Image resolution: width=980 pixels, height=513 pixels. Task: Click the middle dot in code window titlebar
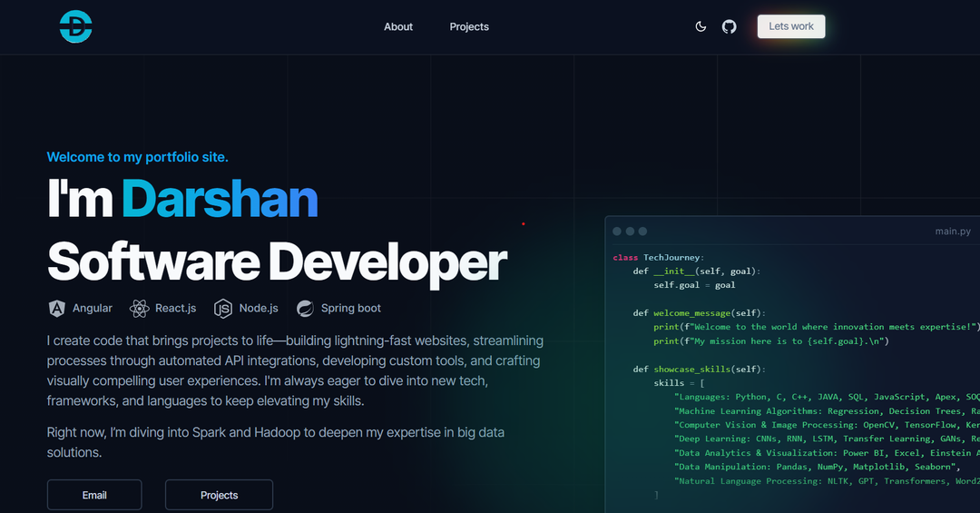[630, 232]
